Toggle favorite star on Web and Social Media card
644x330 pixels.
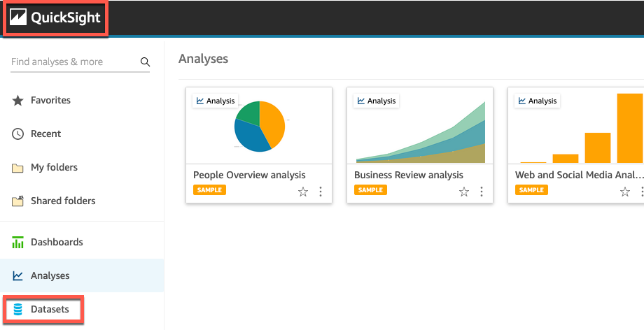click(625, 192)
